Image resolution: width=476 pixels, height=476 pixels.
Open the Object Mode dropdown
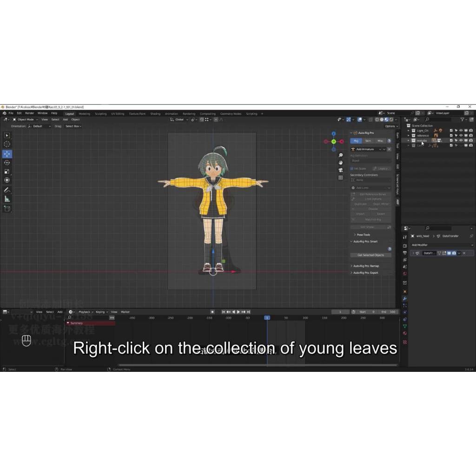(25, 119)
